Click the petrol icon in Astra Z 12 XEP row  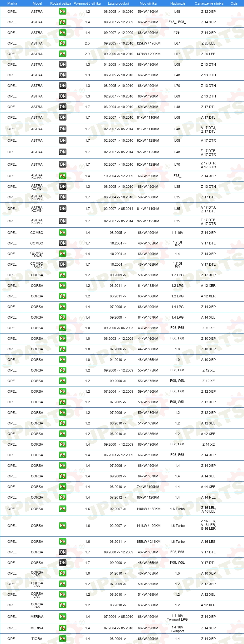(x=62, y=12)
